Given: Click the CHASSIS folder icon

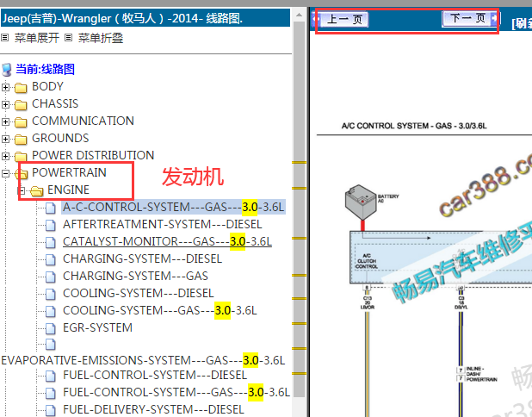Looking at the screenshot, I should (21, 104).
